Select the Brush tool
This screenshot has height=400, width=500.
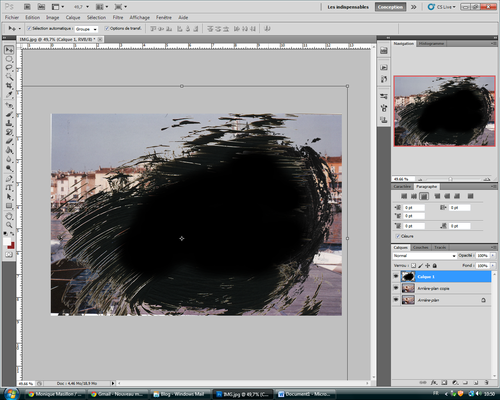(x=9, y=115)
